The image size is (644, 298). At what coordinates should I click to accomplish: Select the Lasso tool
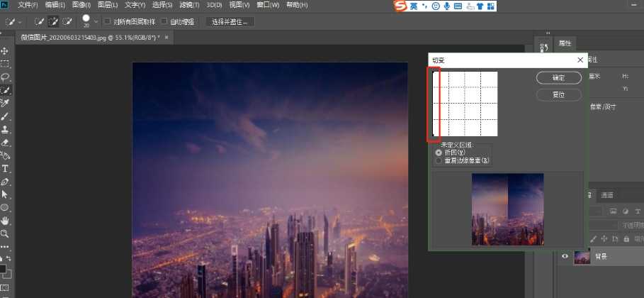coord(5,77)
